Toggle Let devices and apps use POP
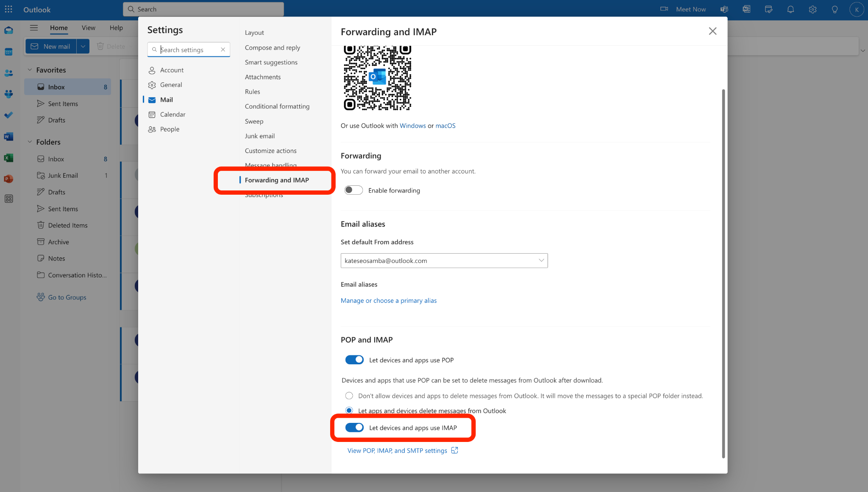The height and width of the screenshot is (492, 868). [x=354, y=360]
